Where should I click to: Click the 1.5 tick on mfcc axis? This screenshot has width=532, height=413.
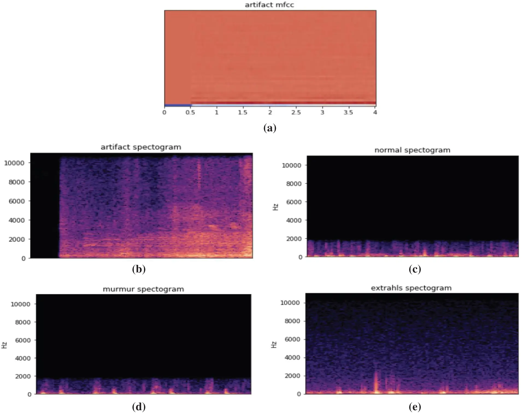click(x=243, y=112)
